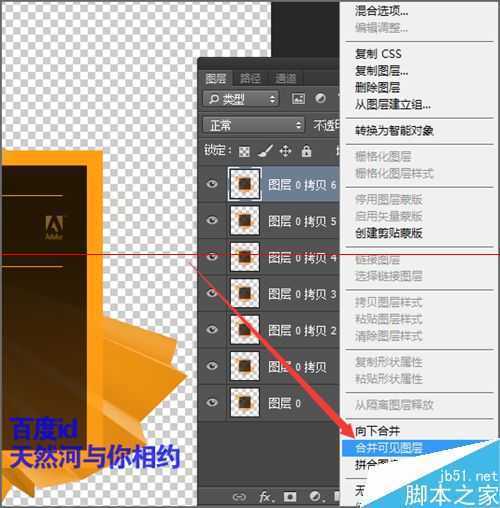Click the 从隔离图层释放 menu entry

click(x=394, y=405)
